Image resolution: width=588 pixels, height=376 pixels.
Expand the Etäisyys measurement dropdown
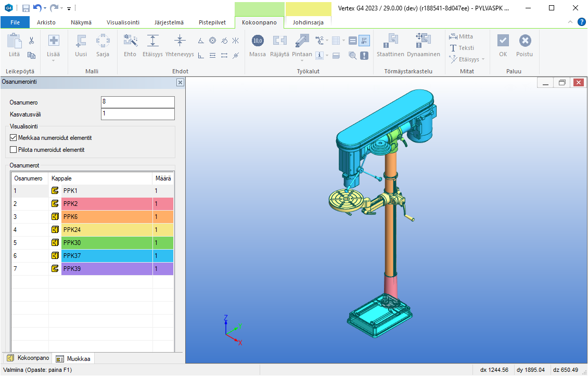tap(482, 59)
